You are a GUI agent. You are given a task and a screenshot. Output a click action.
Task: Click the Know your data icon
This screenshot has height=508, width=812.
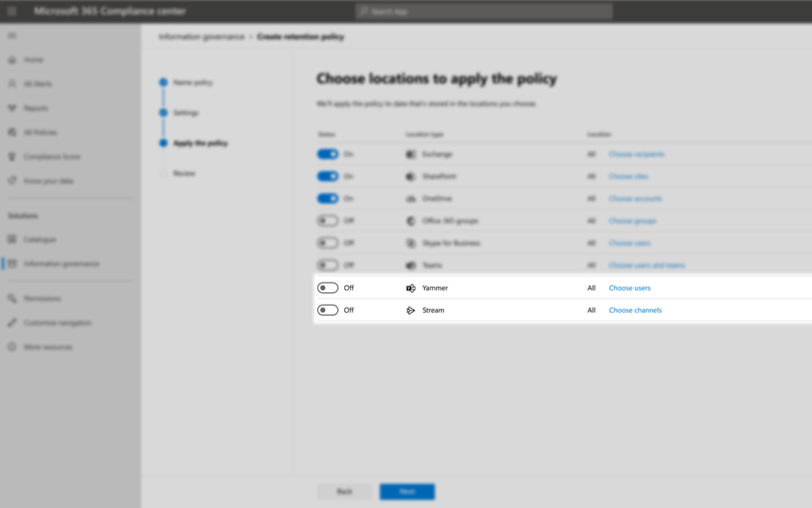(12, 181)
